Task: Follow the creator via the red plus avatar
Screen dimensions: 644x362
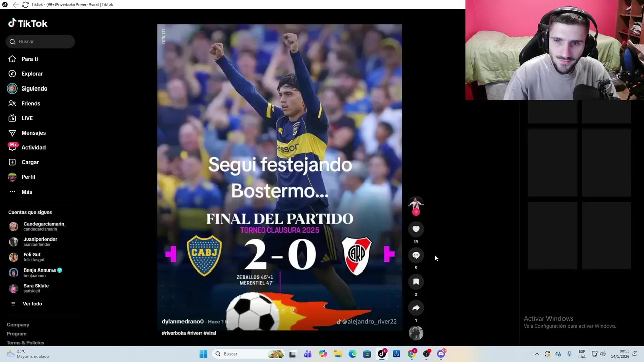Action: pos(416,212)
